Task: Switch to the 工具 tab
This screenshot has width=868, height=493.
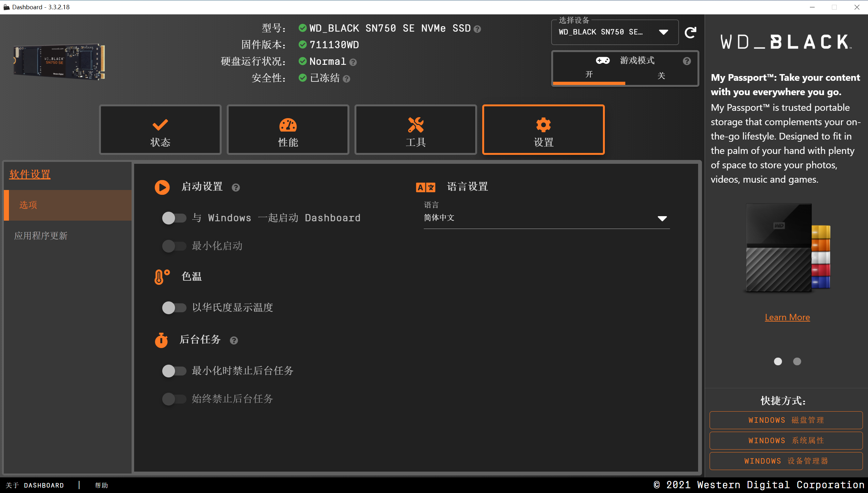Action: [x=415, y=130]
